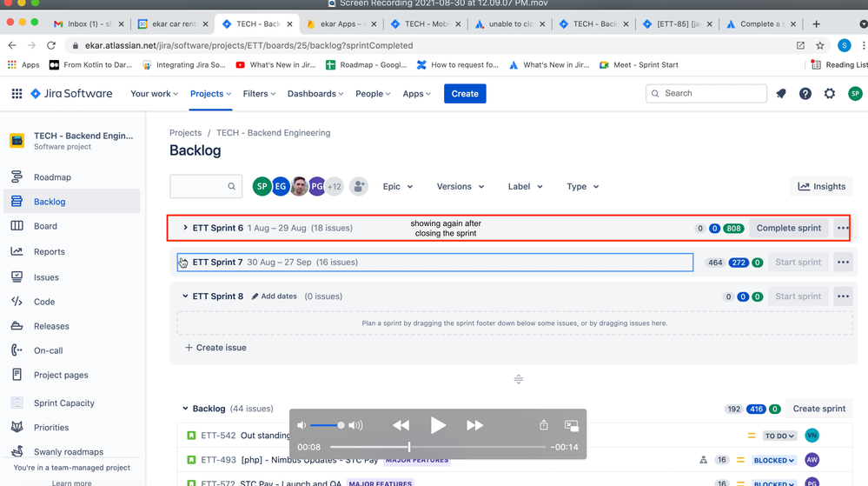
Task: Open the Insights panel
Action: [x=821, y=187]
